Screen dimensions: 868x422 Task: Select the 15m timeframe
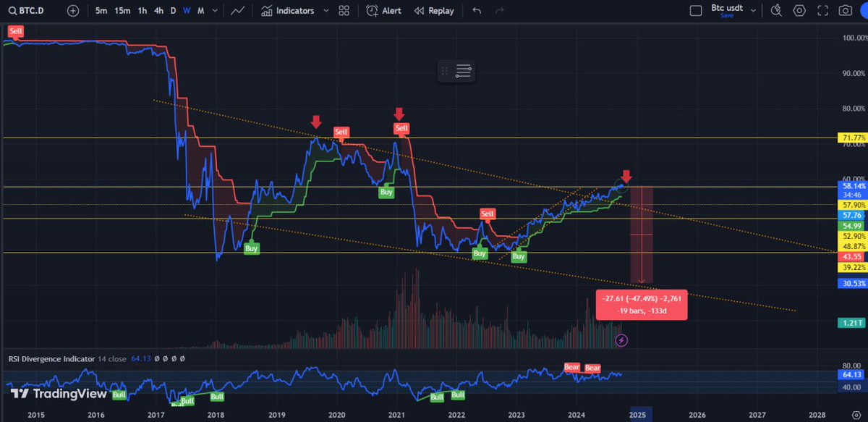tap(122, 11)
